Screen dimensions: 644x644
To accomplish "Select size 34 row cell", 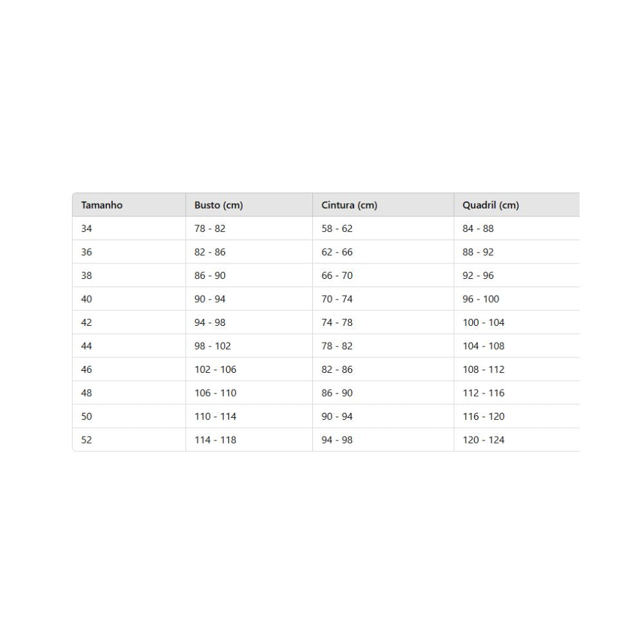I will (x=87, y=229).
